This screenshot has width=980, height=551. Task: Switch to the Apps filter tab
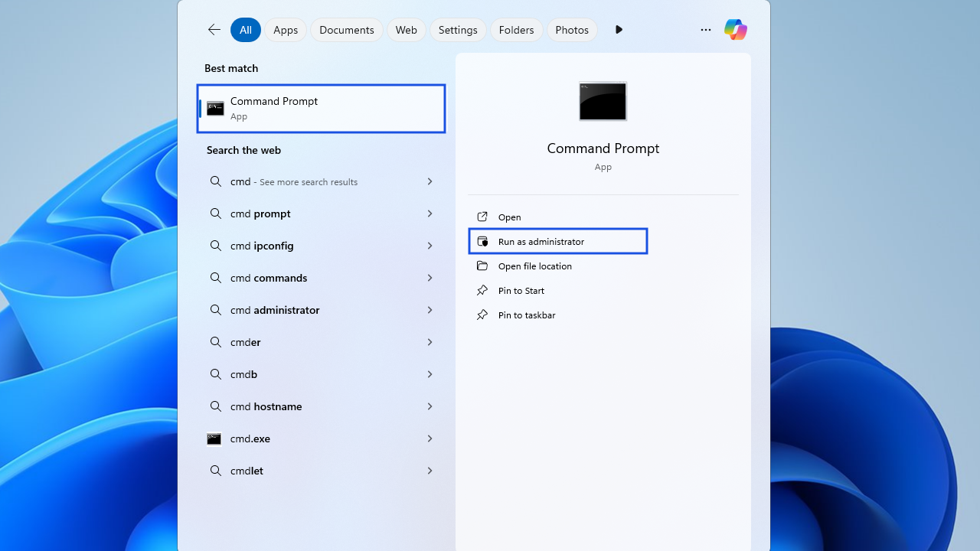coord(286,30)
